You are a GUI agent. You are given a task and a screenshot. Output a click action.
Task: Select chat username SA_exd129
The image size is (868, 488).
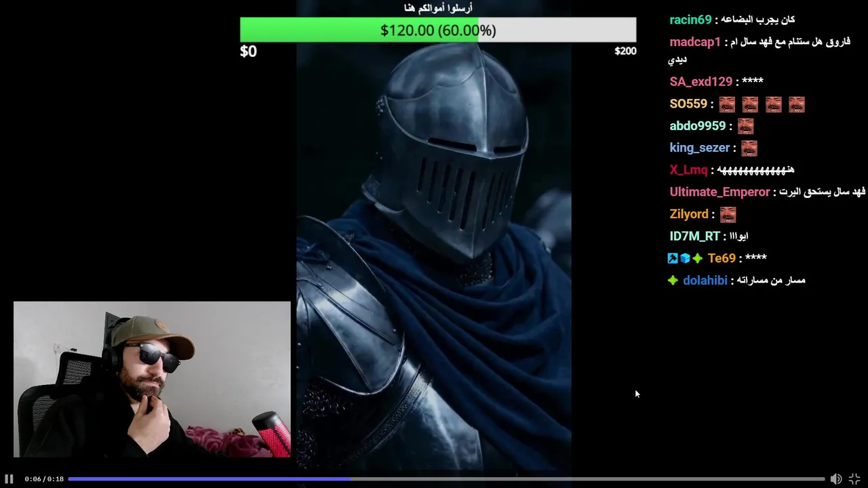coord(701,81)
